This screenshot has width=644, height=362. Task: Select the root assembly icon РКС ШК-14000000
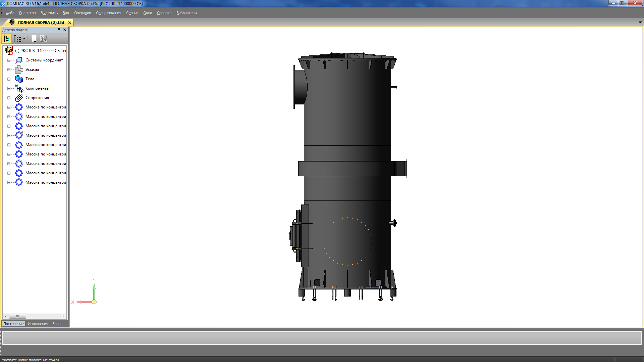pos(9,51)
